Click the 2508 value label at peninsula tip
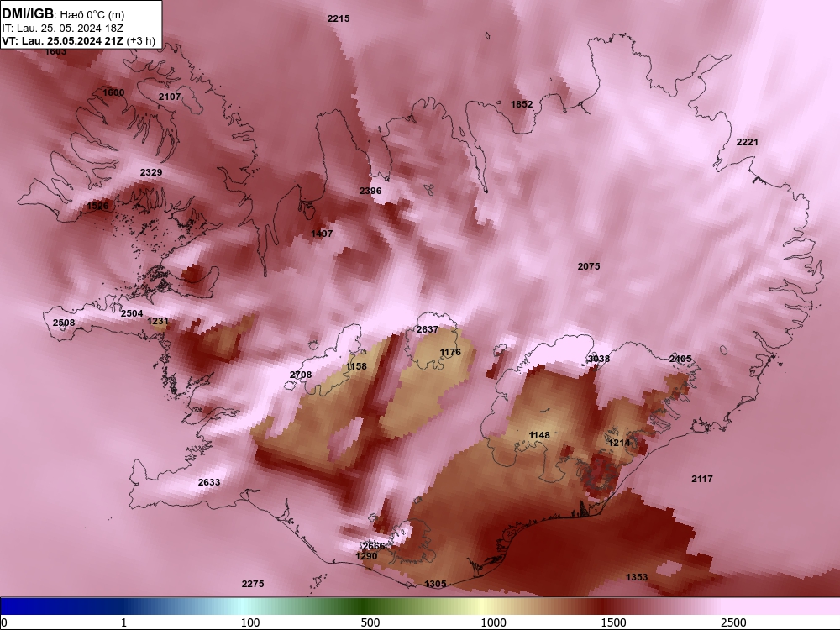840x630 pixels. [64, 323]
